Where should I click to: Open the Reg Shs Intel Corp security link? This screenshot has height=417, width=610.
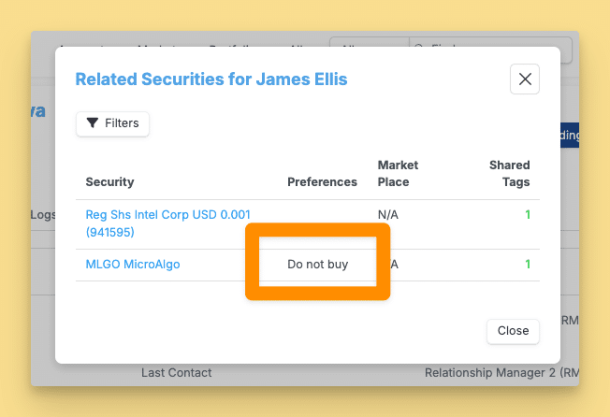pos(168,223)
